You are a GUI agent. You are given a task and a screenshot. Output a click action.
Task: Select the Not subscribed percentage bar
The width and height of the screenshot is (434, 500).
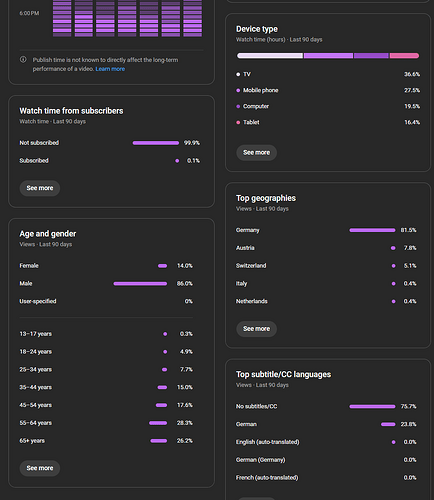[x=156, y=143]
